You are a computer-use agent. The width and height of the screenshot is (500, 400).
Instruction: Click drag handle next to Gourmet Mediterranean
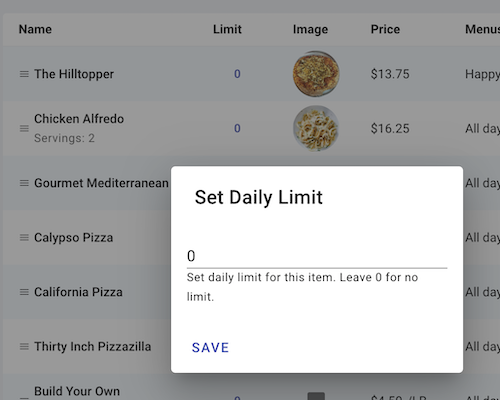click(x=24, y=183)
